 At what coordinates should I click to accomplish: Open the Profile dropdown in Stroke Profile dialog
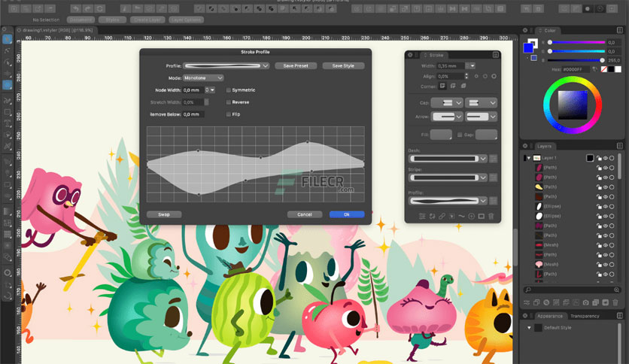pyautogui.click(x=226, y=65)
